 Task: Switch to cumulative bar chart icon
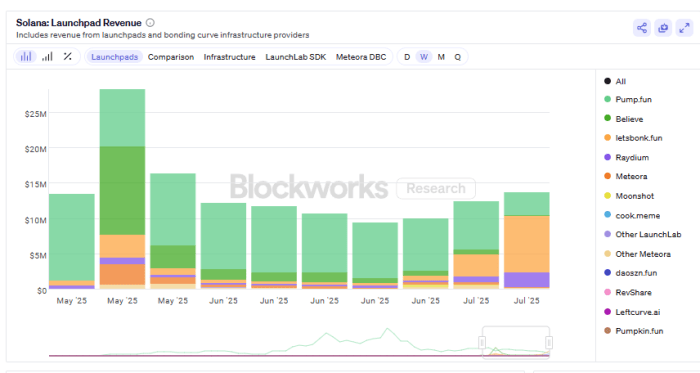(x=47, y=57)
